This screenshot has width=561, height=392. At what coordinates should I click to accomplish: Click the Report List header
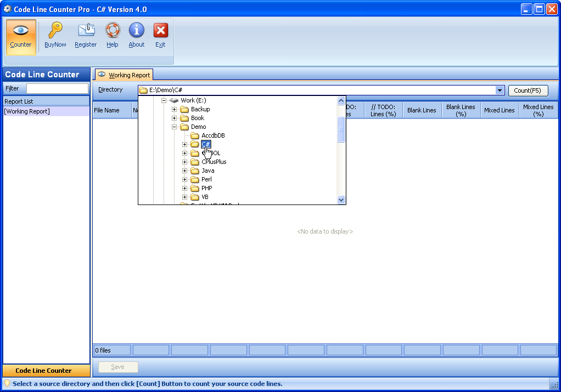[46, 101]
